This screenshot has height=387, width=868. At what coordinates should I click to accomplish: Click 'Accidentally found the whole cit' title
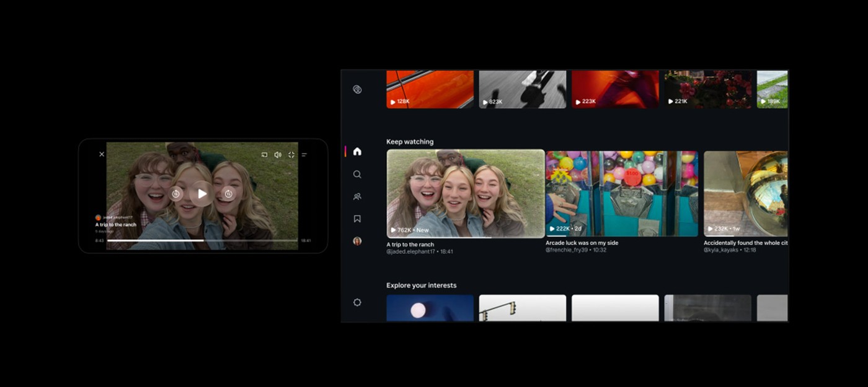pyautogui.click(x=746, y=243)
